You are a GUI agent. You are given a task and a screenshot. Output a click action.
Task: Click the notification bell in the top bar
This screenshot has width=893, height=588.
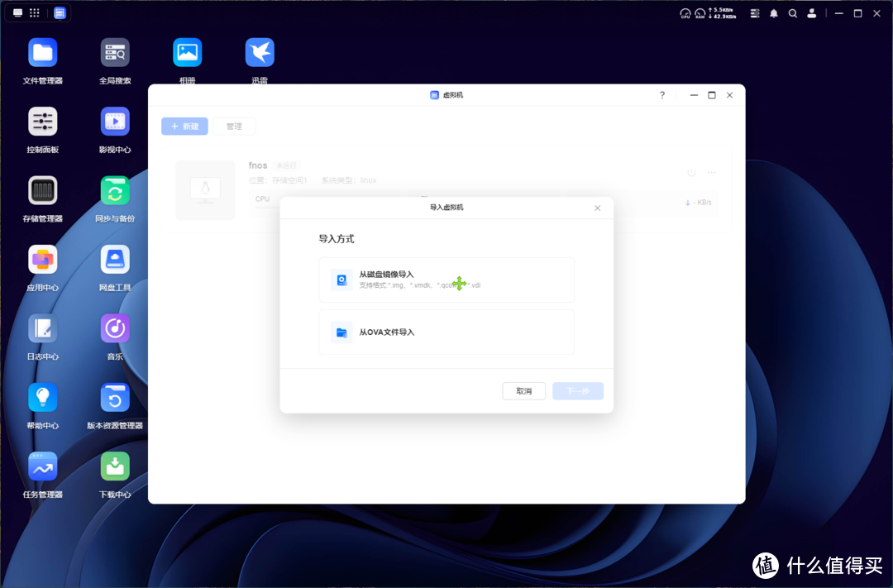tap(773, 13)
